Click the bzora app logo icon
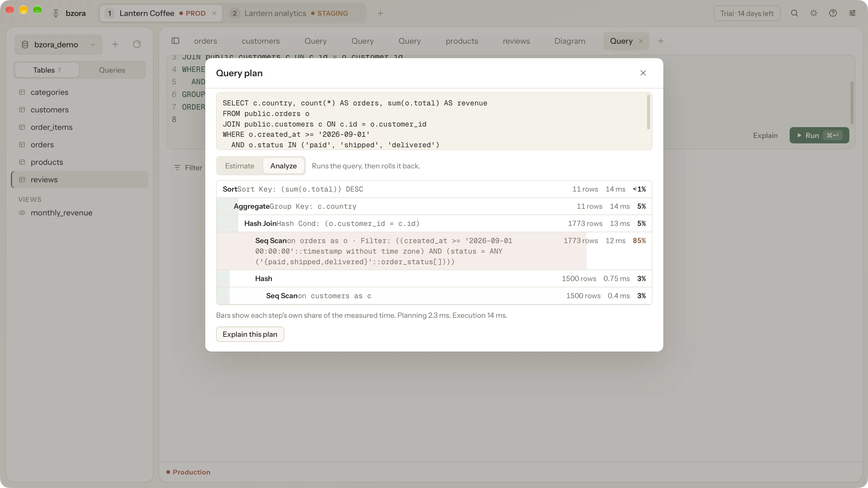 [x=56, y=14]
